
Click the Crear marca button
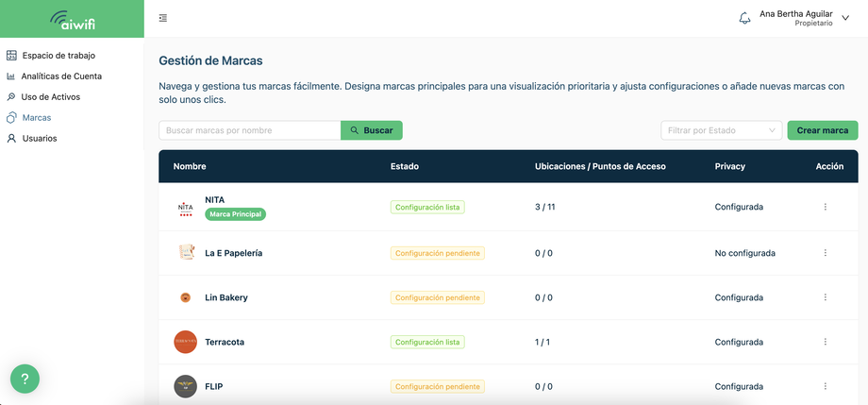823,131
